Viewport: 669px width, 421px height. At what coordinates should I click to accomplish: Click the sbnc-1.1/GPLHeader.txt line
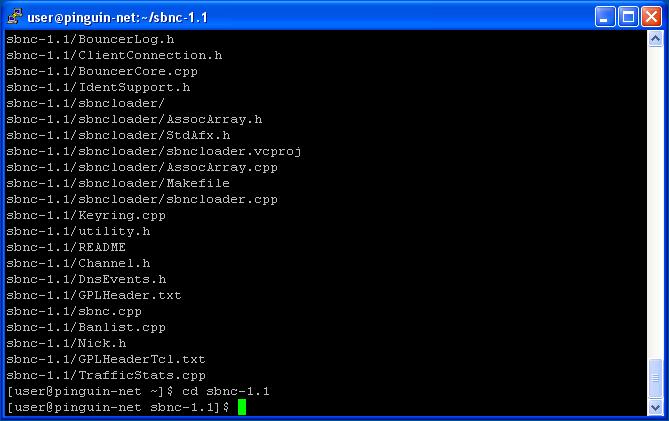[x=94, y=295]
